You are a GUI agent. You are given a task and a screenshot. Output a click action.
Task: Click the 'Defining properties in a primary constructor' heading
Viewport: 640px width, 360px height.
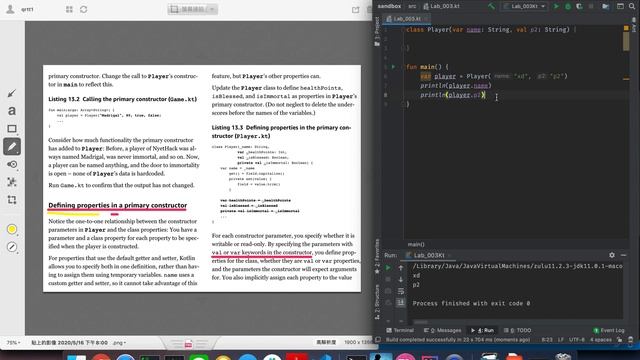(x=118, y=205)
